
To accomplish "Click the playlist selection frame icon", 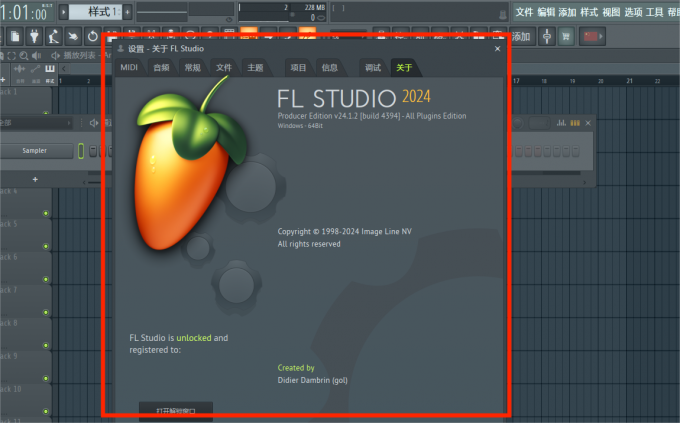I will tap(12, 56).
